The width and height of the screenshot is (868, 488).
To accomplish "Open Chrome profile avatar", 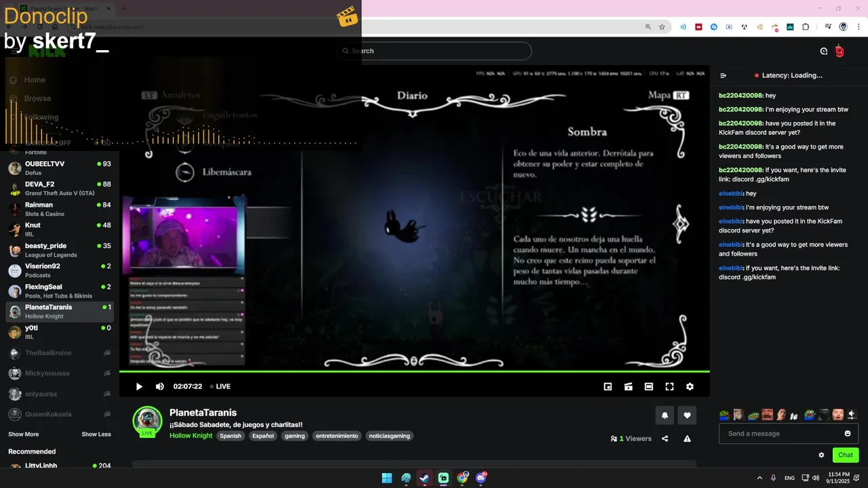I will pos(844,27).
